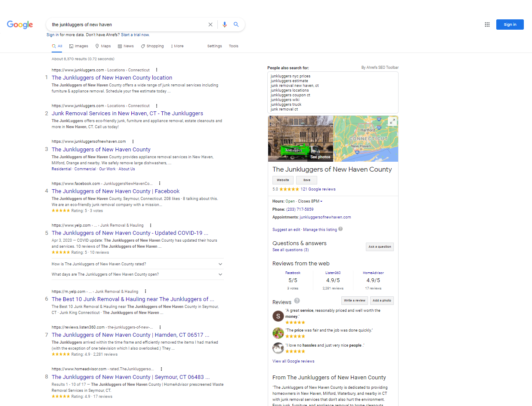Switch to News tab
Image resolution: width=532 pixels, height=406 pixels.
(x=126, y=46)
